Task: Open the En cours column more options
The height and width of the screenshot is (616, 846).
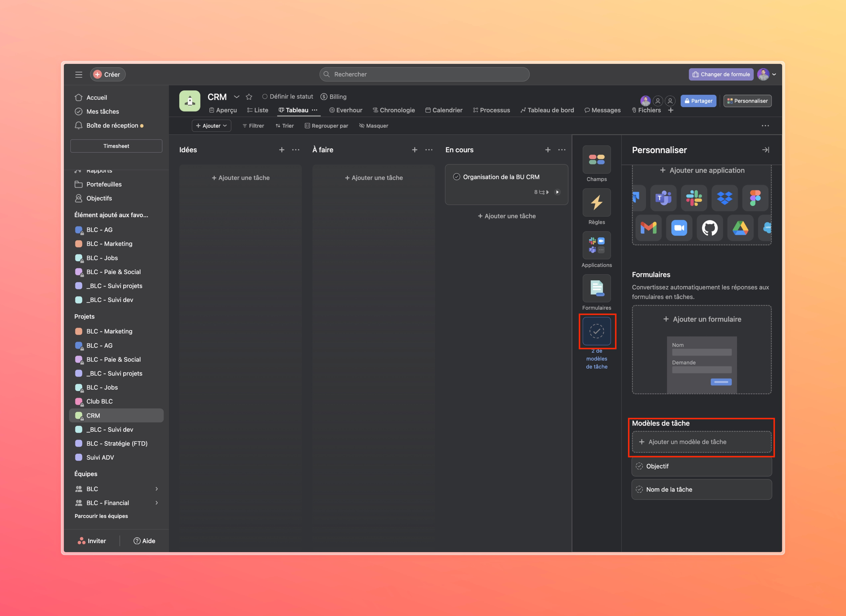Action: pos(562,150)
